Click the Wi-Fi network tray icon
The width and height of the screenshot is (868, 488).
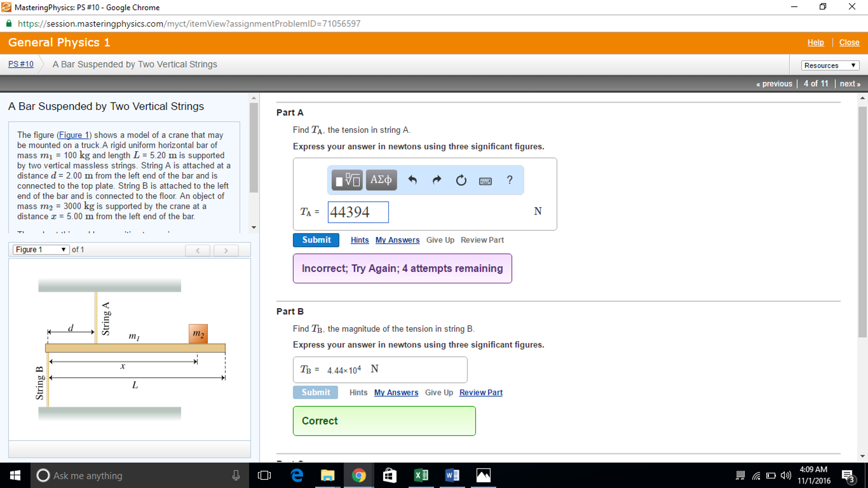(x=756, y=476)
